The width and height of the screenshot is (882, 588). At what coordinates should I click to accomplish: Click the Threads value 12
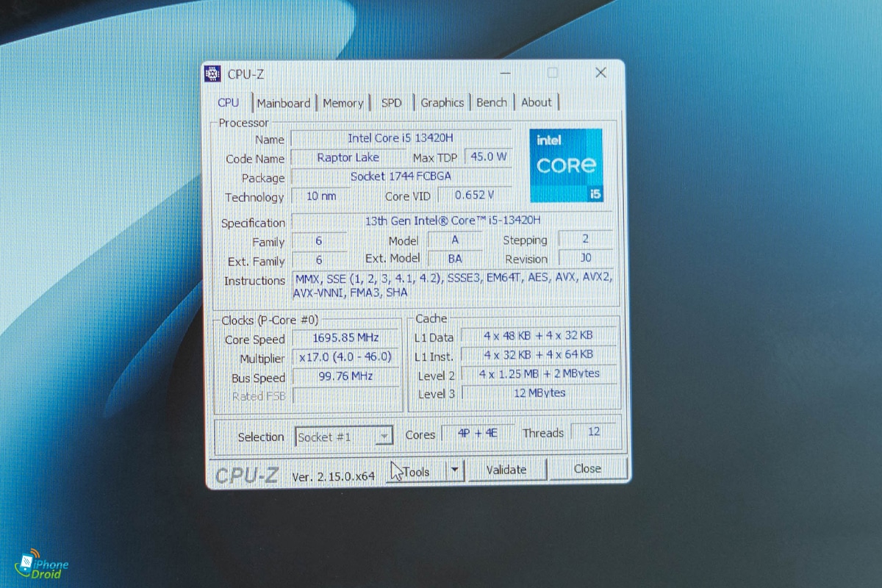click(x=594, y=431)
